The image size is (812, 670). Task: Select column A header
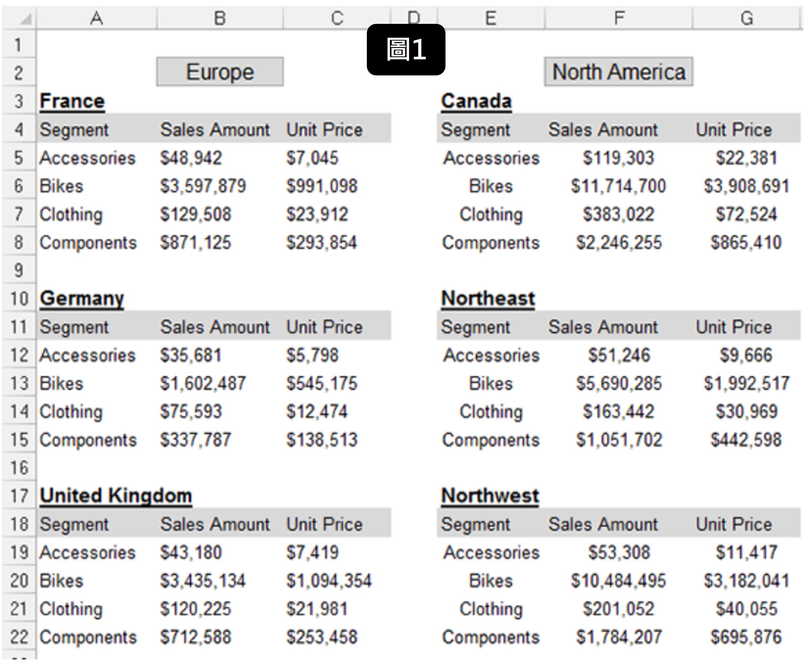[x=96, y=18]
